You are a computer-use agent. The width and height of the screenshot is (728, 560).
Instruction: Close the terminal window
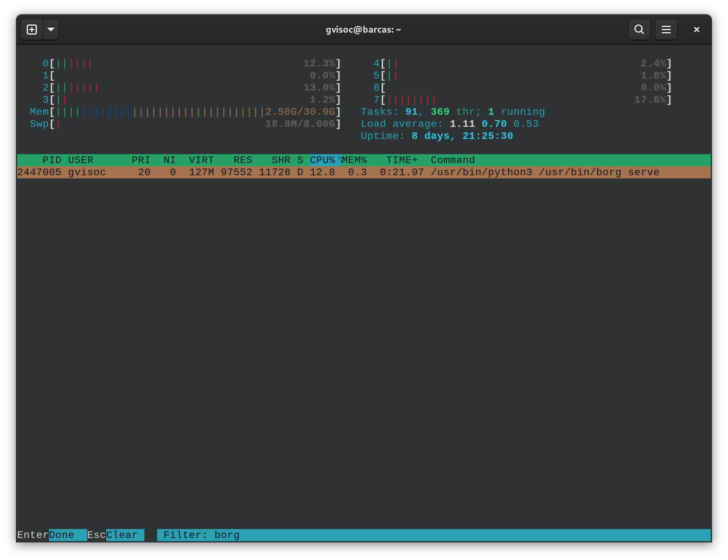click(696, 30)
